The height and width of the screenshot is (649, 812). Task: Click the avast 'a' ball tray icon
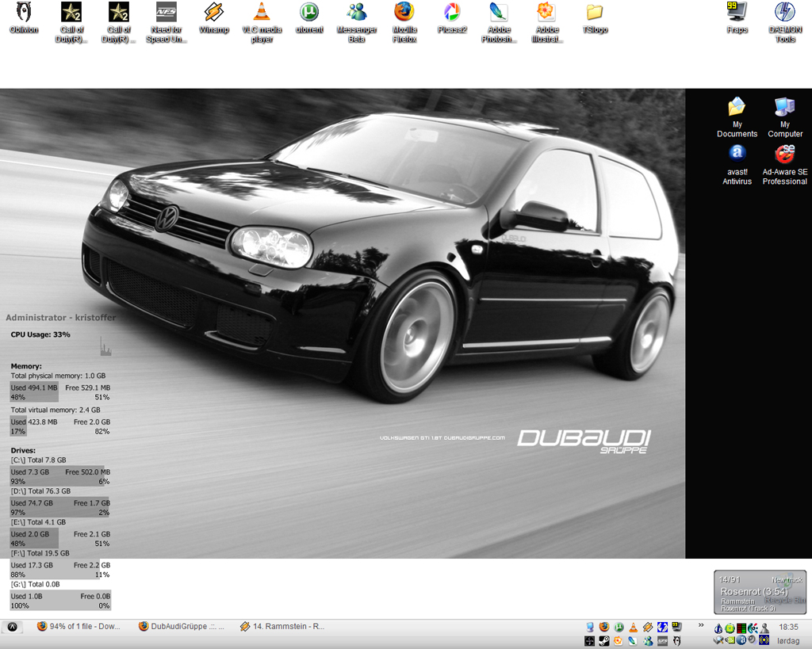click(741, 641)
